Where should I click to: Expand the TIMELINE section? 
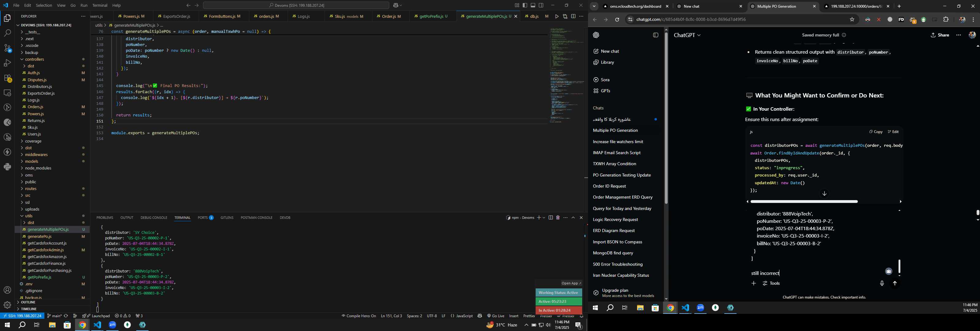click(52, 309)
